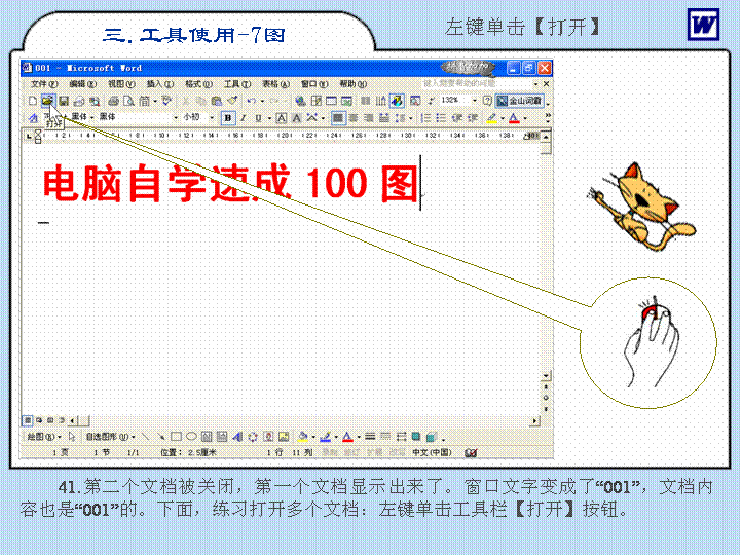Open the 格式 (Format) menu
This screenshot has width=740, height=555.
192,84
